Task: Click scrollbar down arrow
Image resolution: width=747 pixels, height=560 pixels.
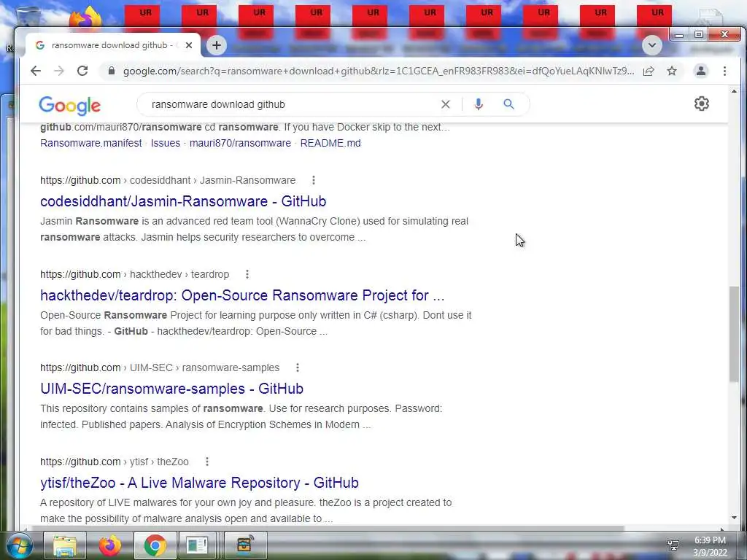Action: [x=734, y=518]
